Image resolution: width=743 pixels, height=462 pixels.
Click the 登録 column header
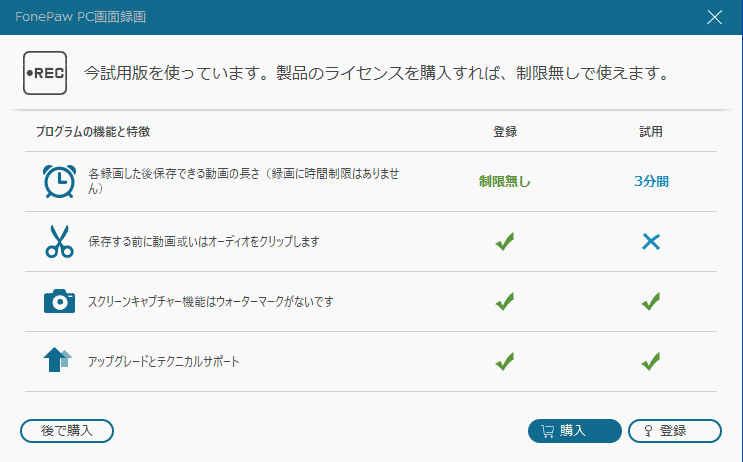pos(505,132)
